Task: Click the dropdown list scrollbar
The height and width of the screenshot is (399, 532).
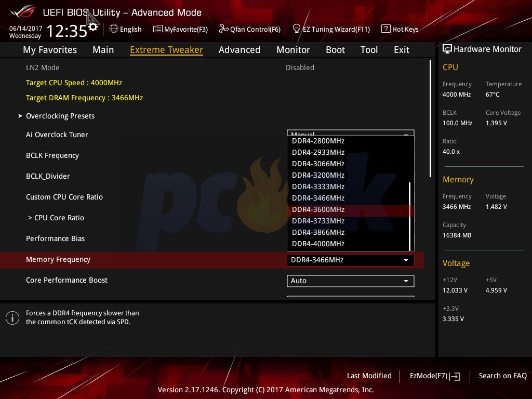Action: click(410, 217)
